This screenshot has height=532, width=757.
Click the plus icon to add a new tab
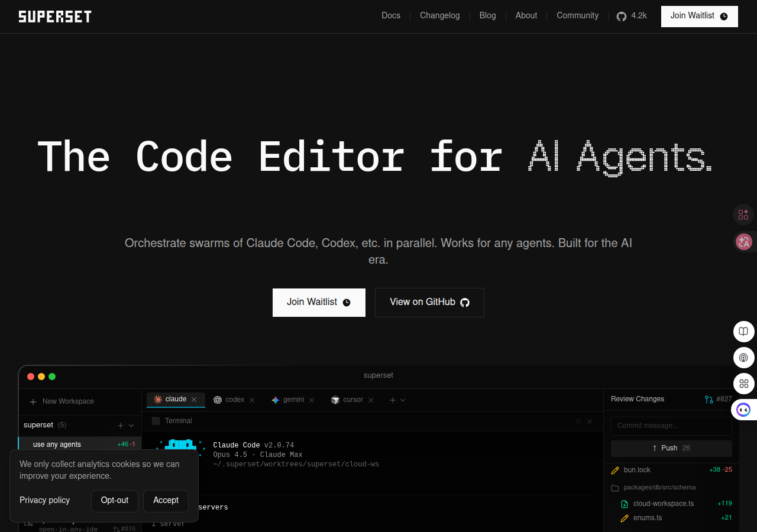tap(393, 400)
